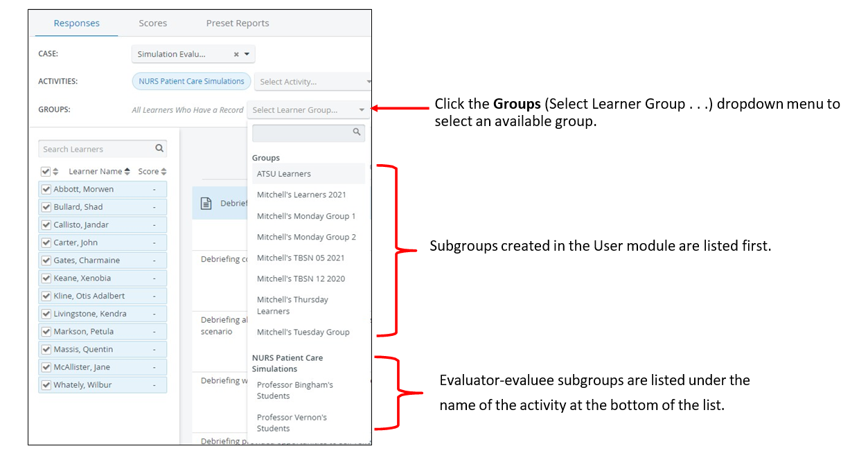Viewport: 868px width, 453px height.
Task: Sort learners by Score arrows
Action: [163, 172]
